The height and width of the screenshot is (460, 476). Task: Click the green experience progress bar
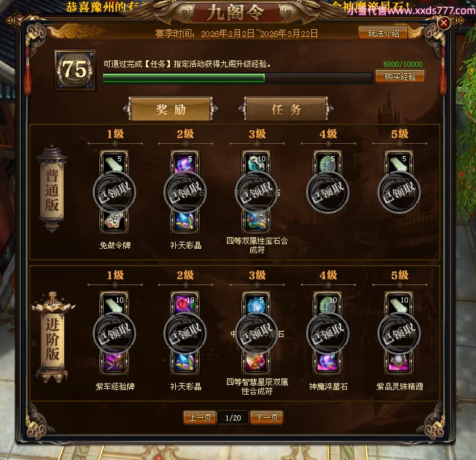(x=238, y=78)
